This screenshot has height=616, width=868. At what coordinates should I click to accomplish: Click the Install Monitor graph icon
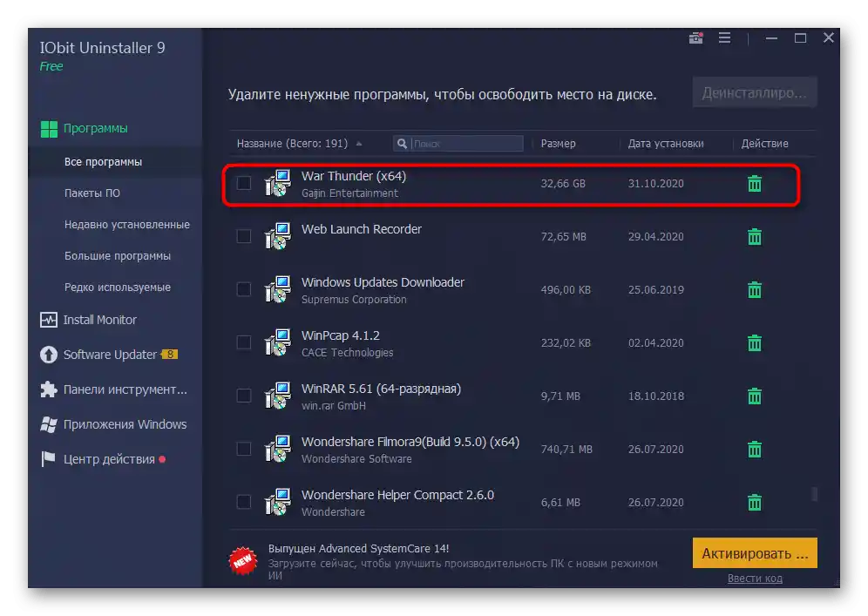click(49, 320)
